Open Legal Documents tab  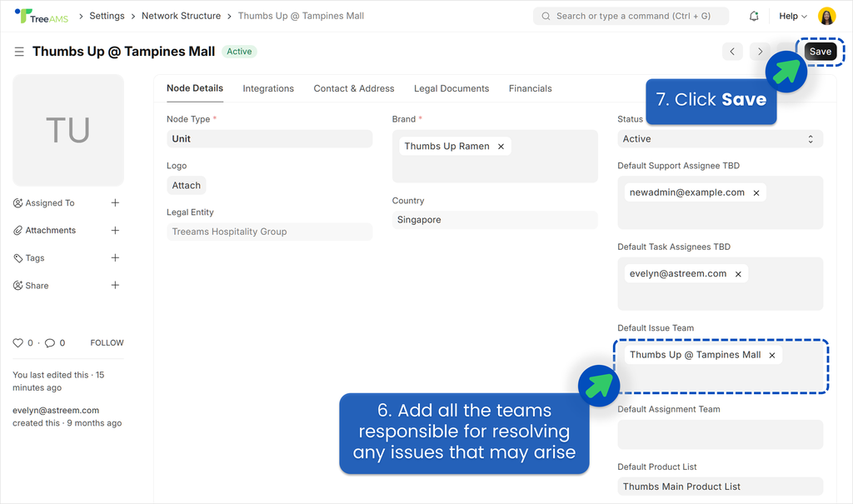tap(451, 88)
